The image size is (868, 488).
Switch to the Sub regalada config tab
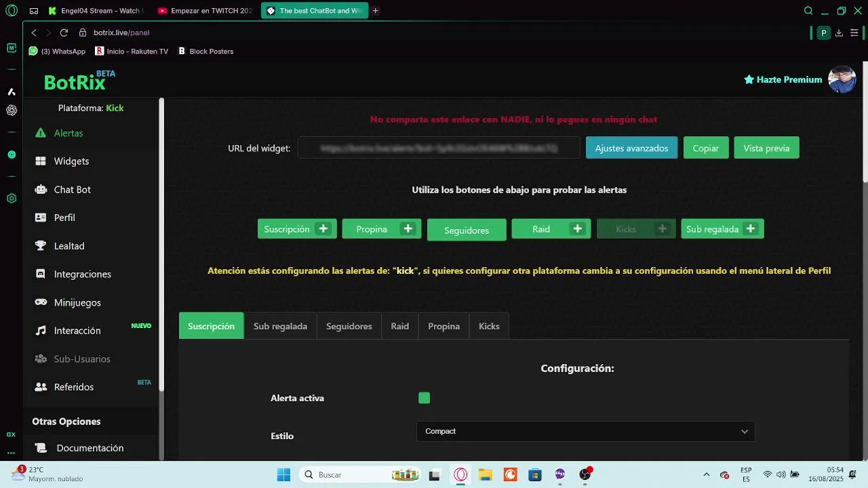tap(280, 326)
